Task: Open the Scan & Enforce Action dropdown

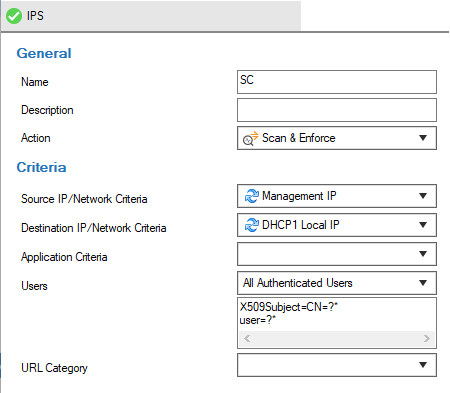Action: click(x=337, y=138)
